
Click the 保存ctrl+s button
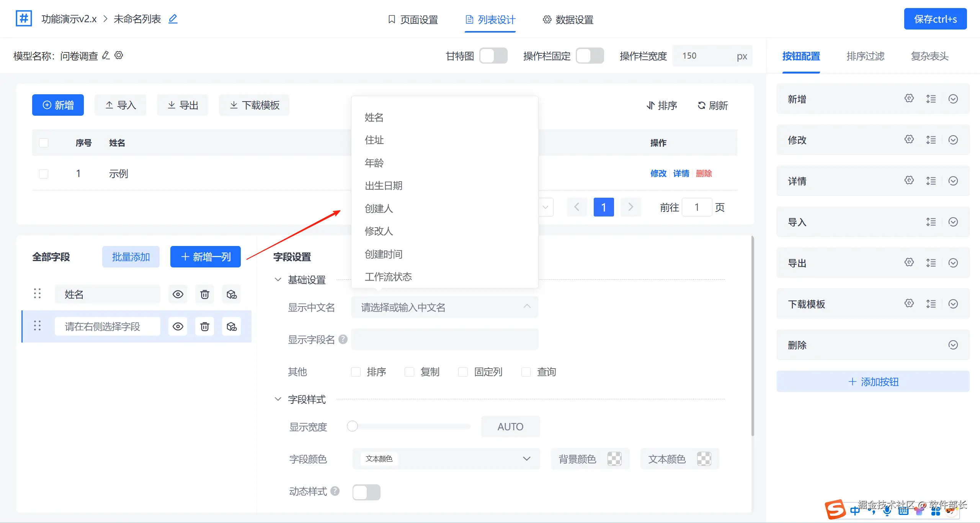pyautogui.click(x=935, y=19)
